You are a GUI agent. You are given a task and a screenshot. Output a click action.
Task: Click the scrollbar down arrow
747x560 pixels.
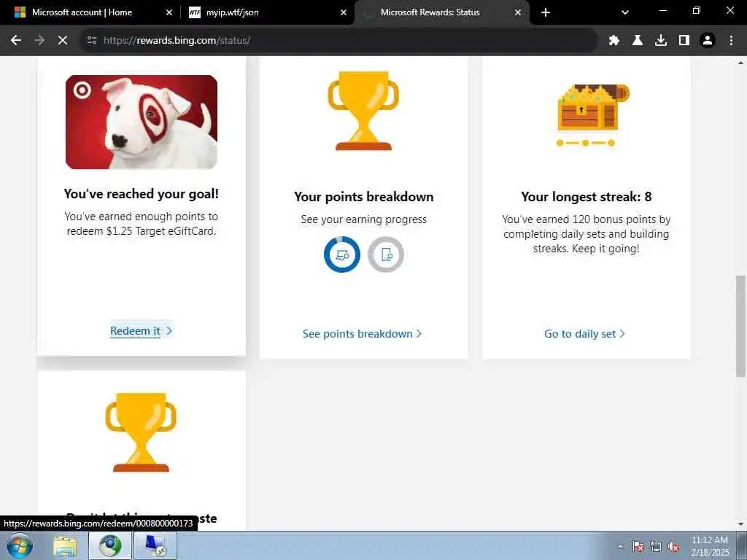point(741,524)
